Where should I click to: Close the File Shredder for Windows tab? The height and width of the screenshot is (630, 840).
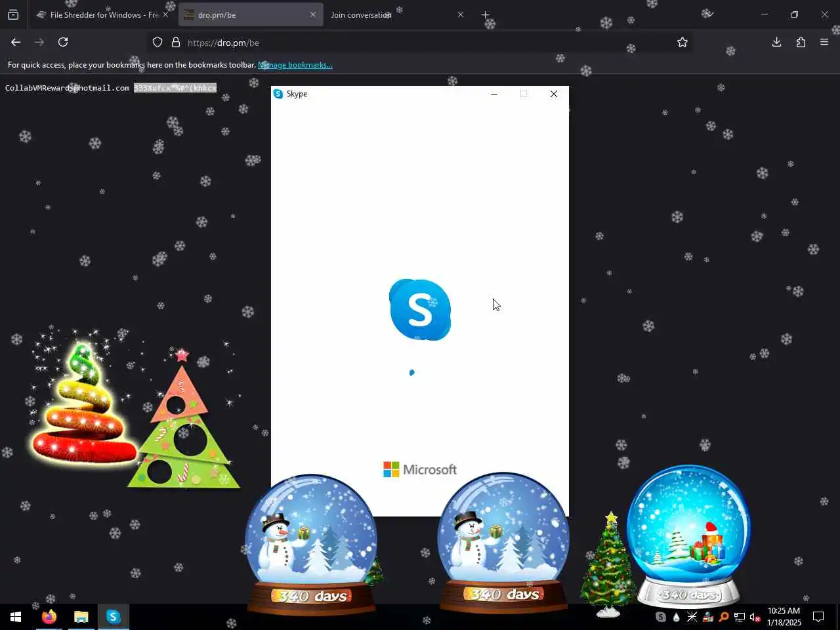coord(165,14)
